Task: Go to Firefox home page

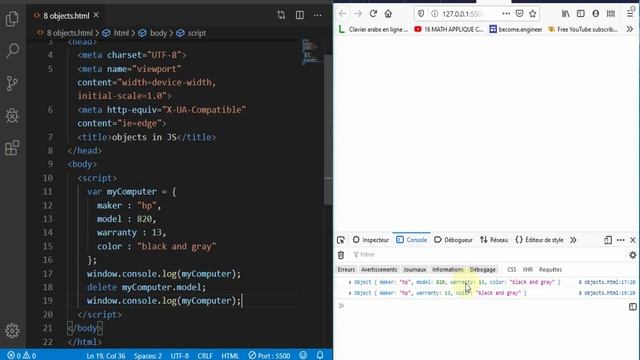Action: (388, 13)
